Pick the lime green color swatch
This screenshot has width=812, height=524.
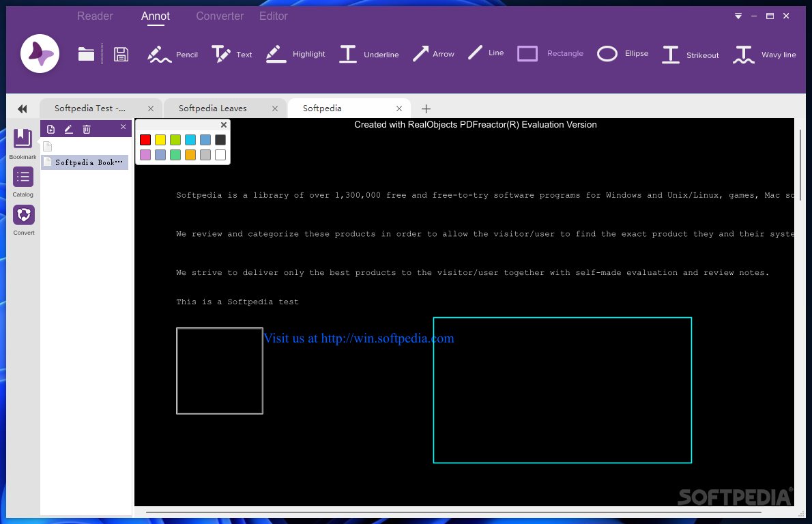tap(175, 140)
